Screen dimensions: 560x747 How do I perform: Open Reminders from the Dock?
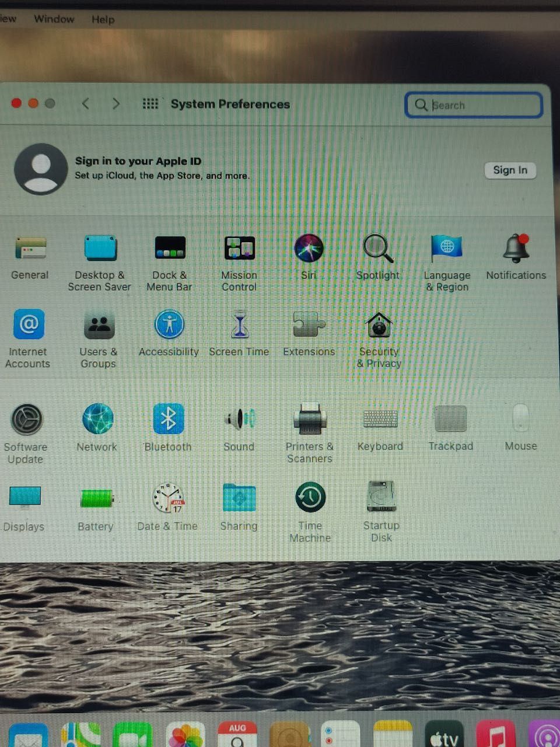click(x=341, y=735)
